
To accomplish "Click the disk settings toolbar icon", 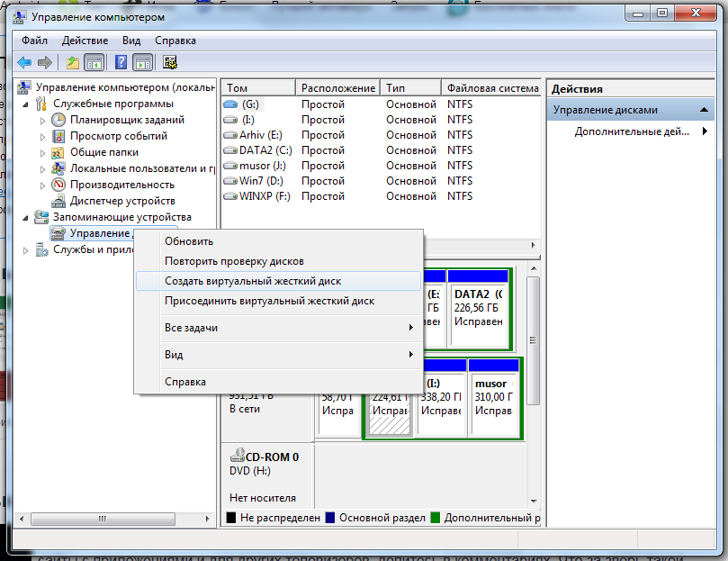I will point(170,62).
